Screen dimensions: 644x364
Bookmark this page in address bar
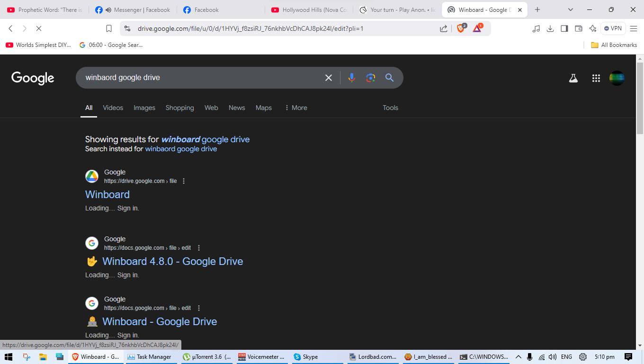click(108, 28)
